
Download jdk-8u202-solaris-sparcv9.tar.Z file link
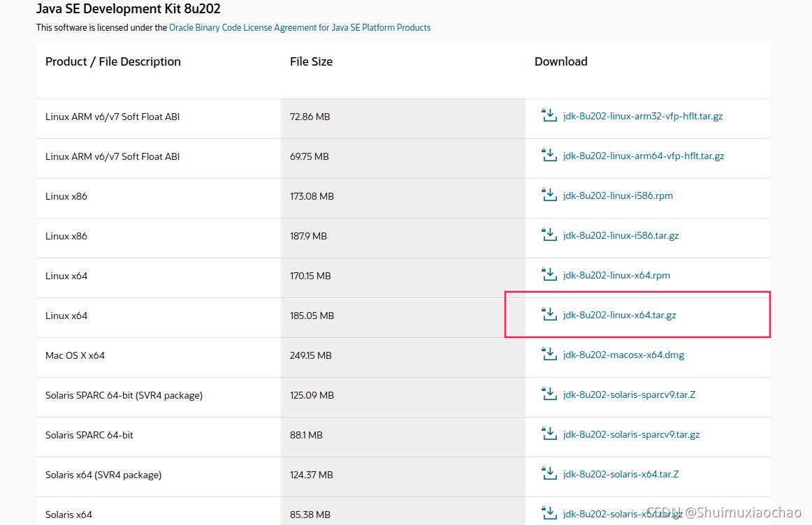pos(629,395)
